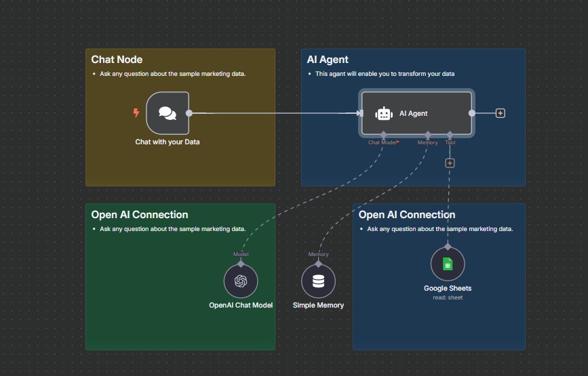Select the Chat with your Data trigger node

pyautogui.click(x=168, y=113)
